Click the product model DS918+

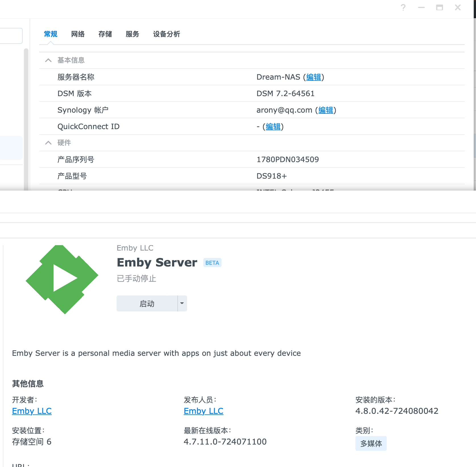coord(272,176)
